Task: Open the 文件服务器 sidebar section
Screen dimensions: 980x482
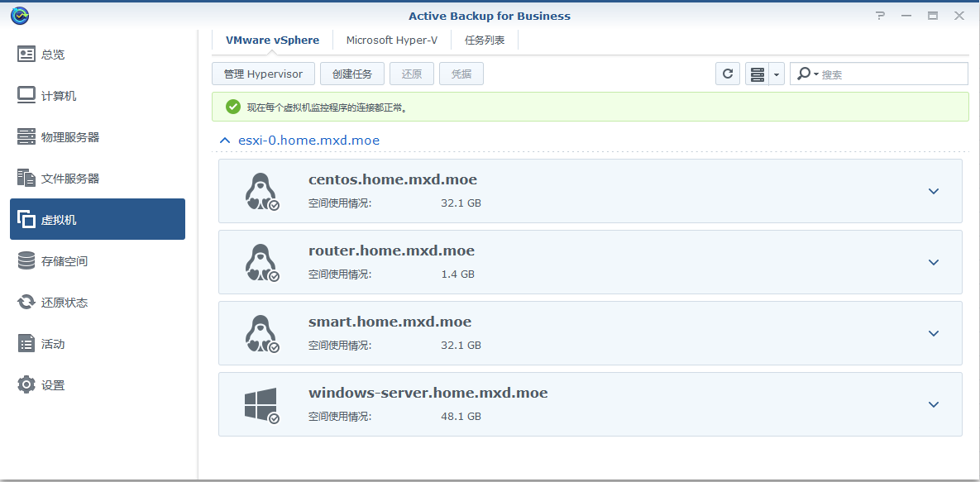Action: click(x=98, y=179)
